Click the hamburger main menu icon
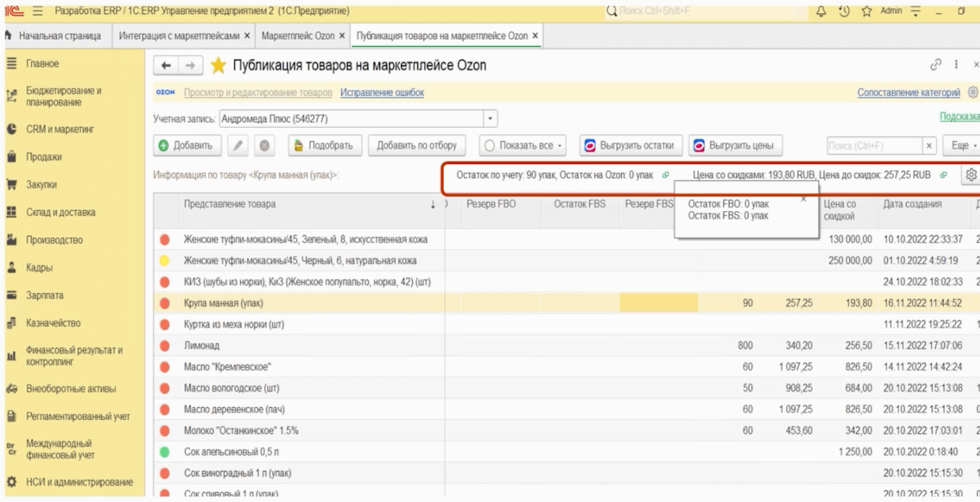The width and height of the screenshot is (980, 502). [x=38, y=11]
